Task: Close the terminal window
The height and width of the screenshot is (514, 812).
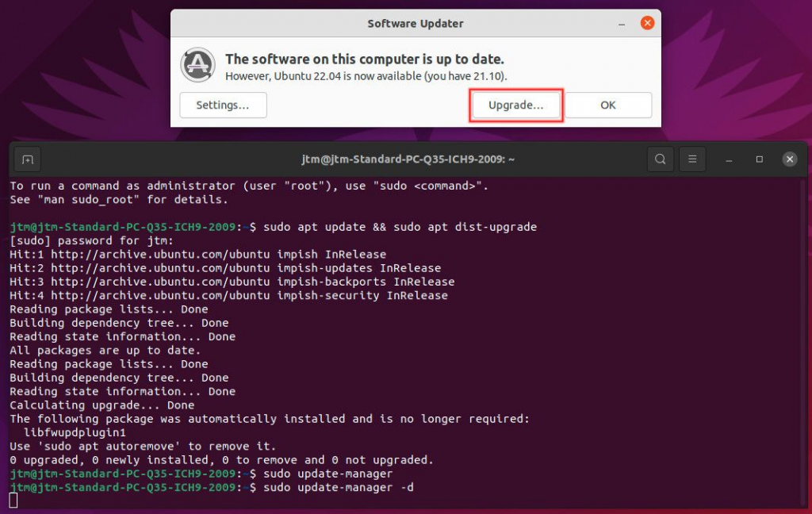Action: coord(789,159)
